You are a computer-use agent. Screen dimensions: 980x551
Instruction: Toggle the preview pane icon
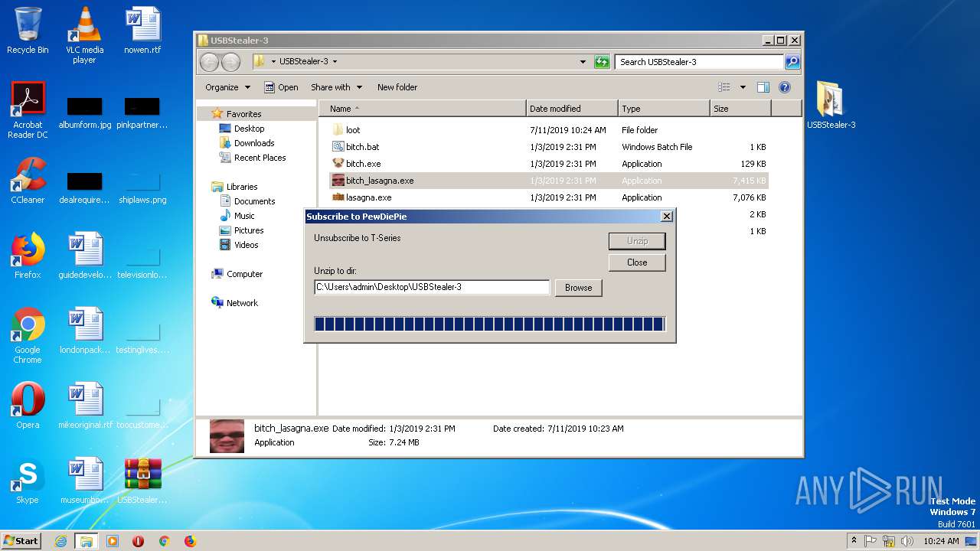(x=763, y=87)
